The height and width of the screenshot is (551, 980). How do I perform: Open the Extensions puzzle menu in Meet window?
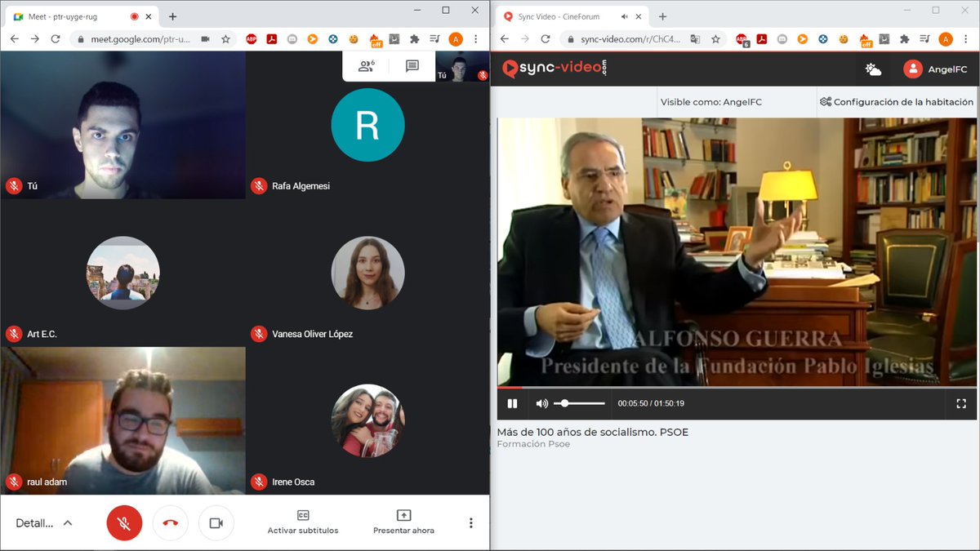pyautogui.click(x=415, y=39)
